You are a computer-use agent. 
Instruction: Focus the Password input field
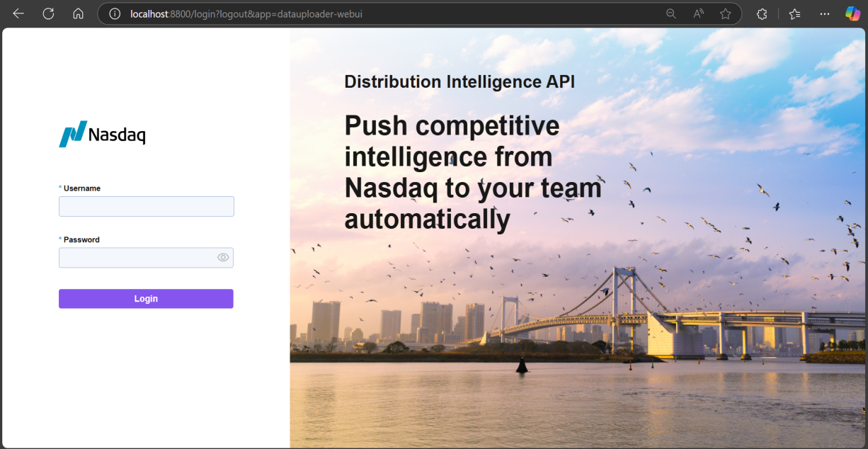coord(146,258)
